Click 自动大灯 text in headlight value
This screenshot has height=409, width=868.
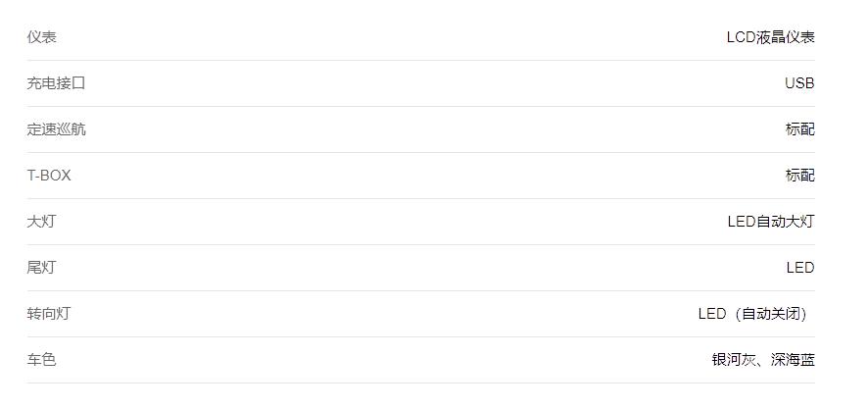click(x=786, y=222)
